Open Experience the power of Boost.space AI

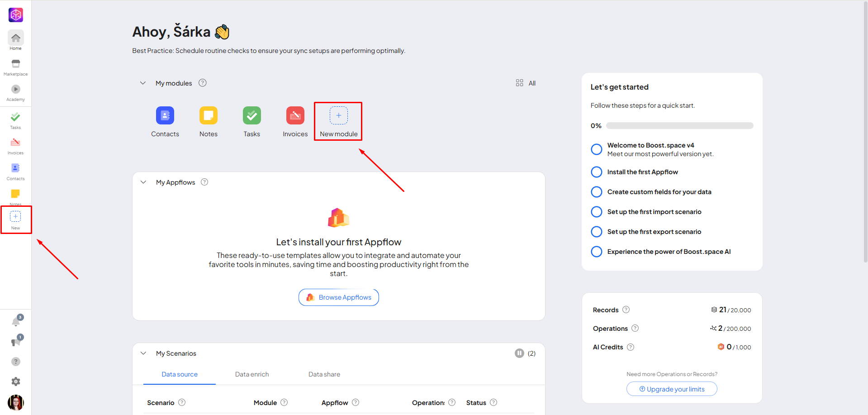[x=669, y=252]
